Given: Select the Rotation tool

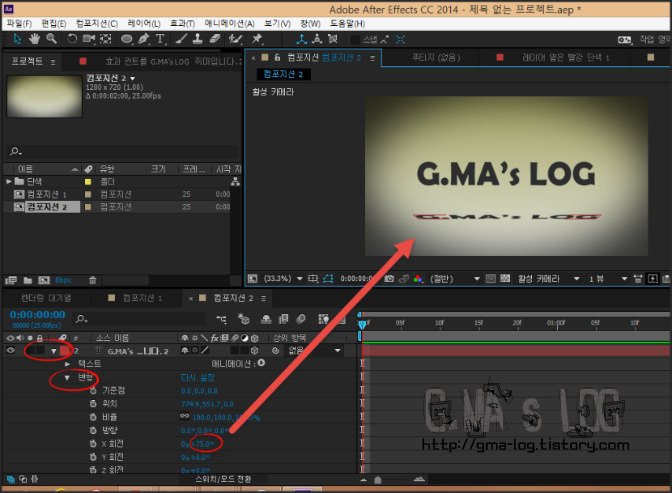Looking at the screenshot, I should (72, 39).
